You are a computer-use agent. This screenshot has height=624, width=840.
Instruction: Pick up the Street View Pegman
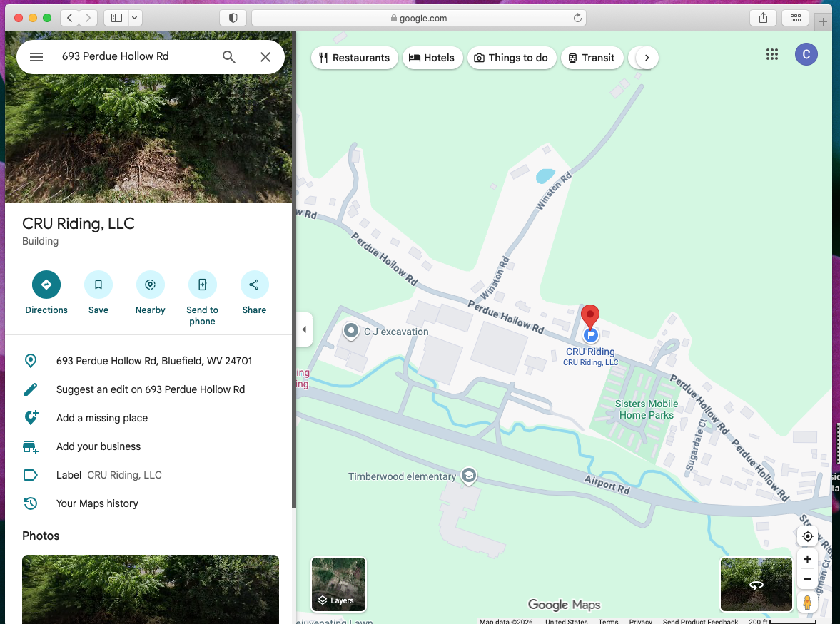coord(807,602)
